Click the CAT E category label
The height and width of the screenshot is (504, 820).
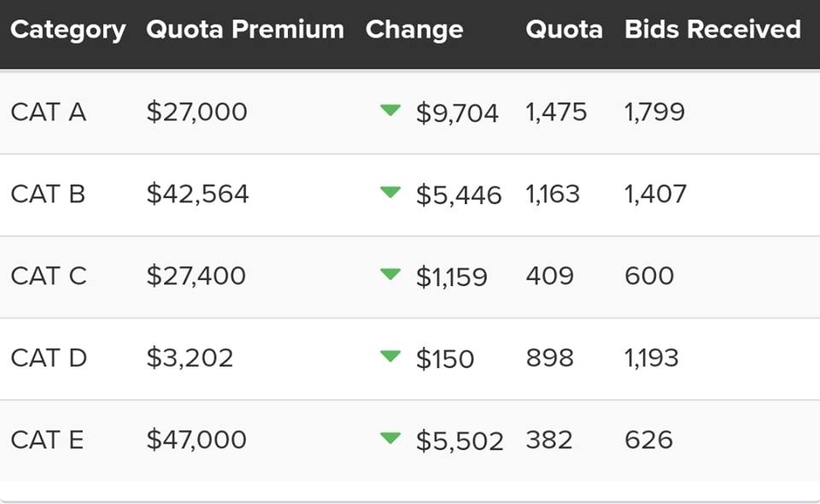pyautogui.click(x=47, y=440)
